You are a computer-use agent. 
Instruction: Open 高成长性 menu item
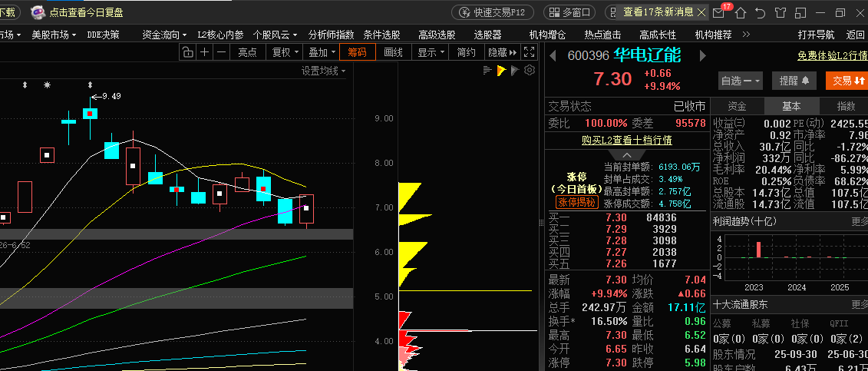tap(658, 35)
